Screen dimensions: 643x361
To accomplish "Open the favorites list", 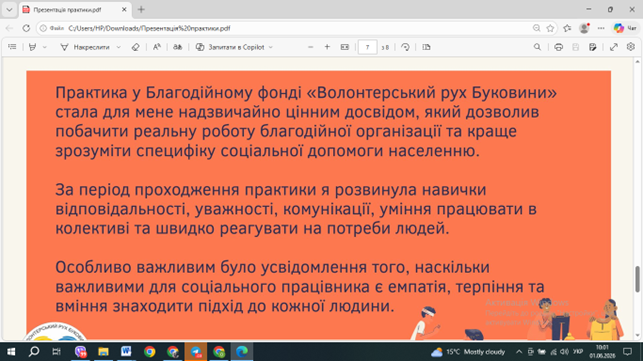I will coord(567,28).
